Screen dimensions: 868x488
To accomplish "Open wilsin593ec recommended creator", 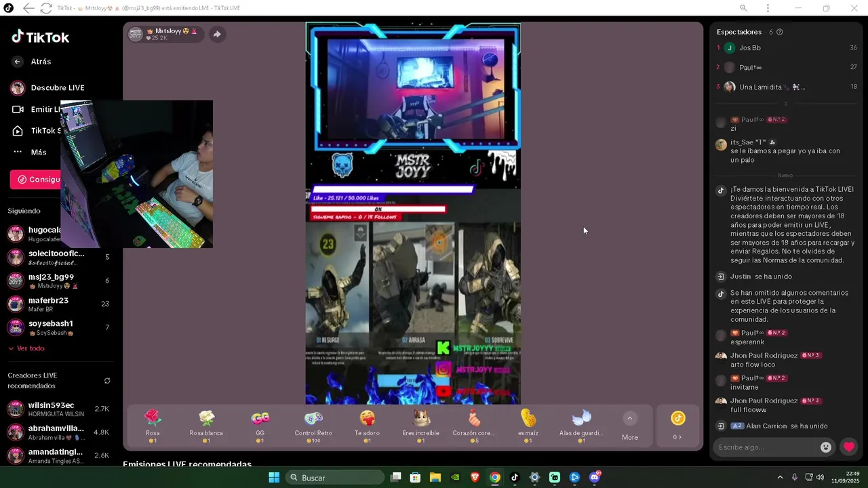I will tap(58, 409).
